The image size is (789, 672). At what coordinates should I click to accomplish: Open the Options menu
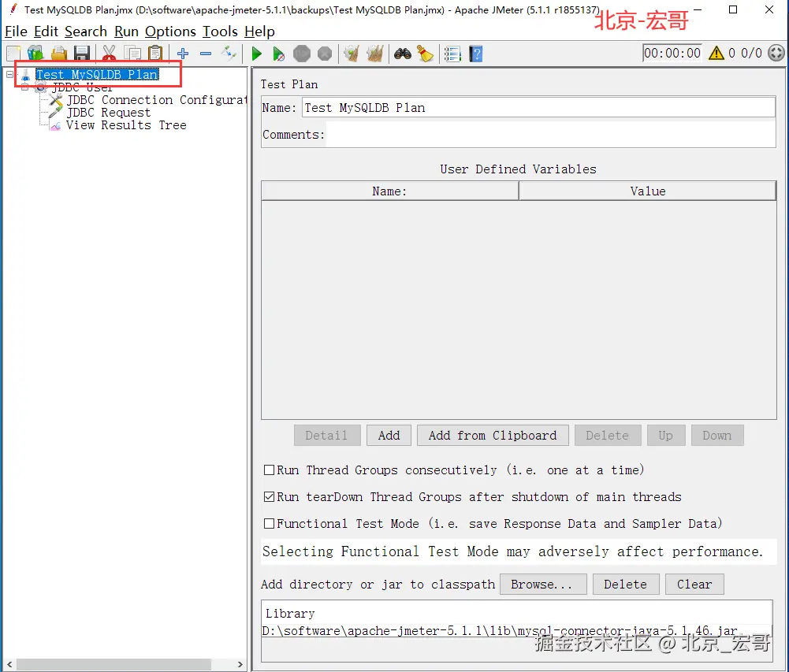tap(170, 32)
